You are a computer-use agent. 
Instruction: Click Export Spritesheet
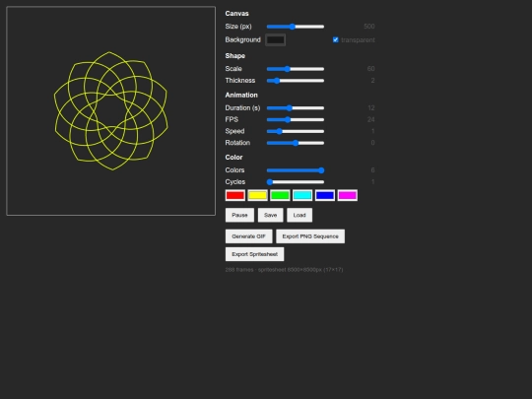255,254
